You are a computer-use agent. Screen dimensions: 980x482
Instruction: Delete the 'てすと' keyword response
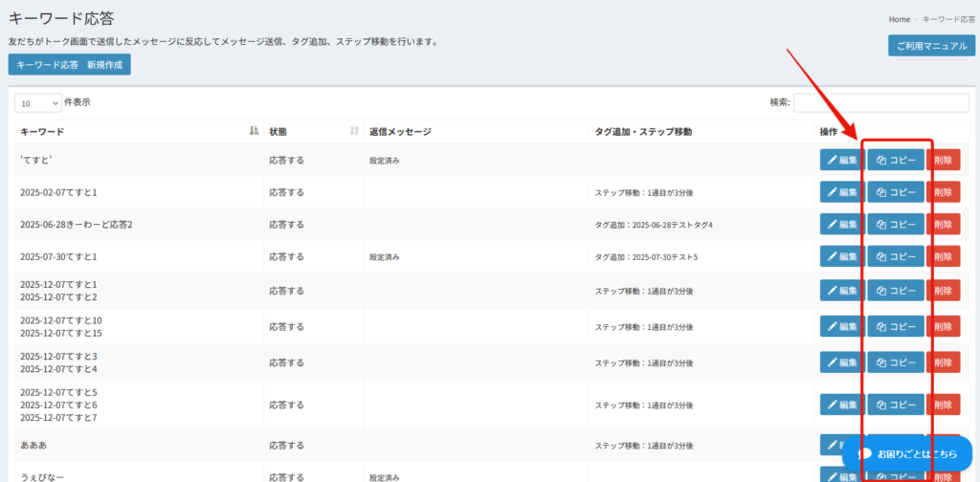pyautogui.click(x=943, y=160)
